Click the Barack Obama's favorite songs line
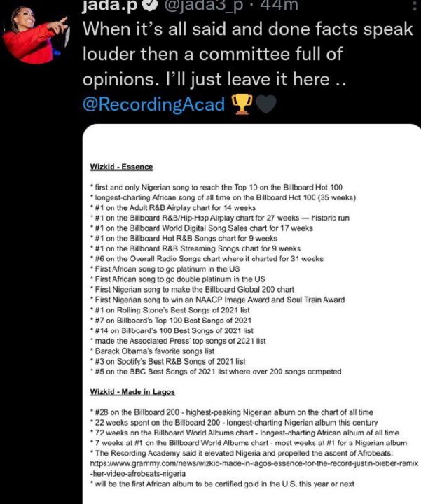The image size is (421, 504). pos(153,350)
